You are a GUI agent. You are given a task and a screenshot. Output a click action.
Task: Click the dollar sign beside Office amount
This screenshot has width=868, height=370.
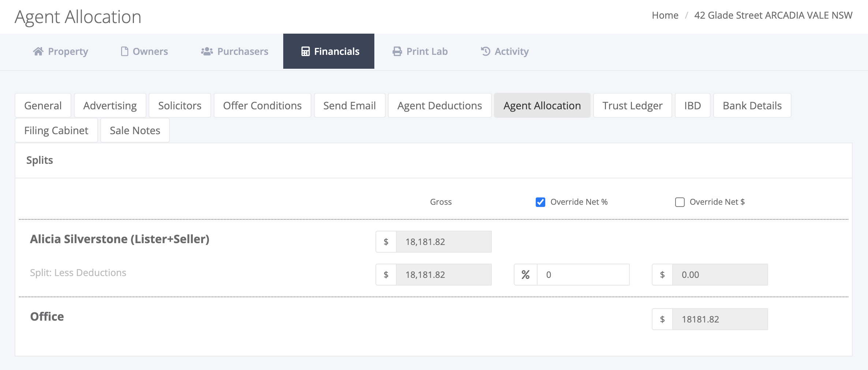pyautogui.click(x=662, y=319)
